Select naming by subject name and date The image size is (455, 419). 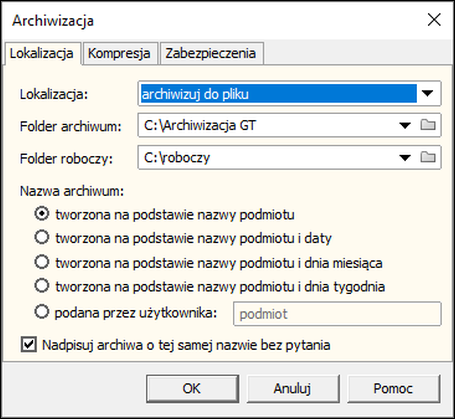[42, 238]
